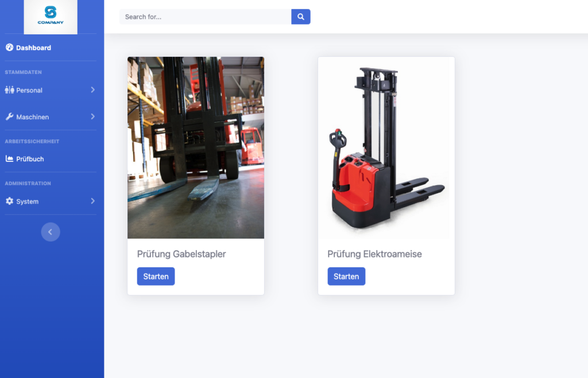
Task: Click the Personal people icon
Action: 9,90
